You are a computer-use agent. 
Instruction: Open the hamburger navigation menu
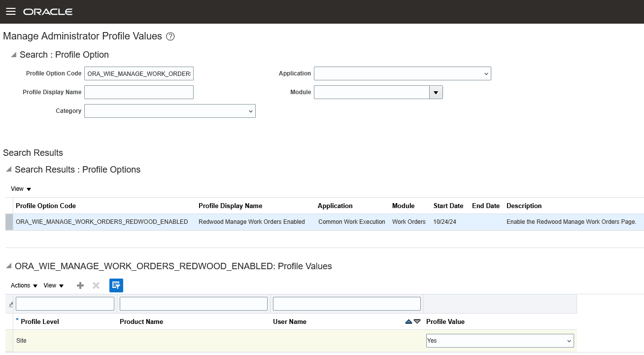[x=11, y=11]
